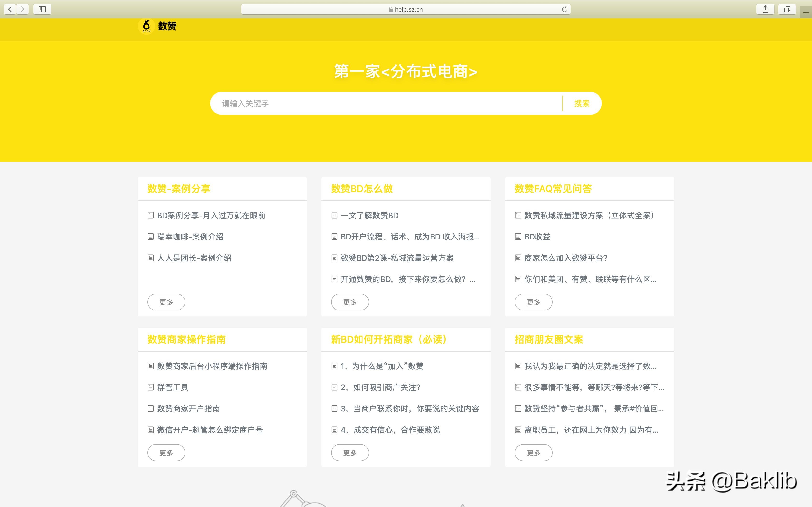The width and height of the screenshot is (812, 507).
Task: Click the document icon beside 瑞幸咖啡-案例介绍
Action: (x=151, y=237)
